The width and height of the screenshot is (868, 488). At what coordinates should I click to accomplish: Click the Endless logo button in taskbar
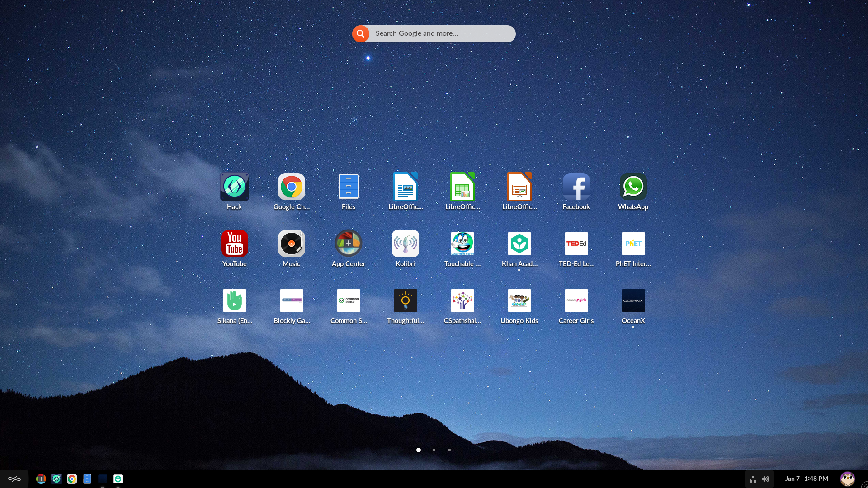(x=14, y=479)
